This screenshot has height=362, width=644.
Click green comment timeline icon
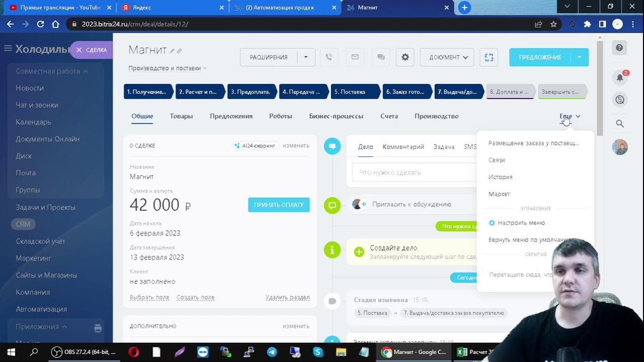(332, 205)
